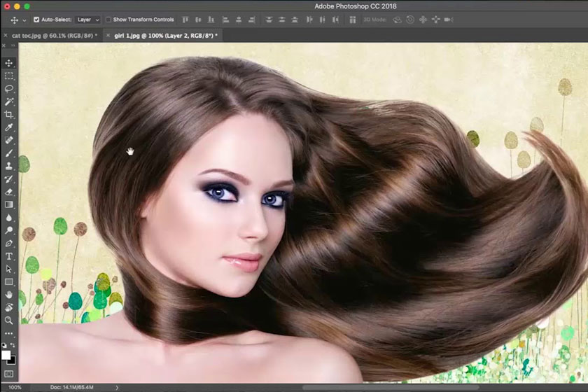Close the girl 1.jpg tab

tap(108, 36)
